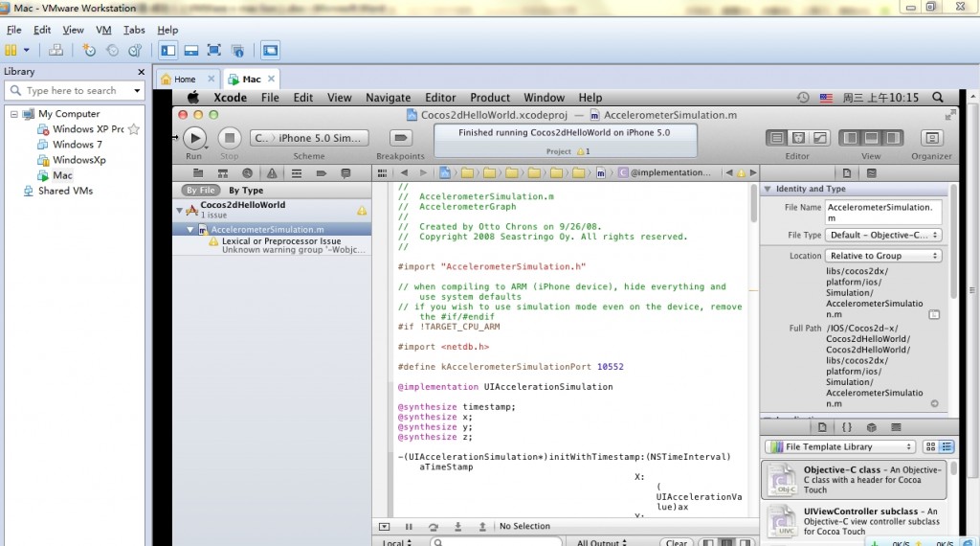Show the Breakpoint navigator
This screenshot has height=546, width=980.
click(x=322, y=173)
